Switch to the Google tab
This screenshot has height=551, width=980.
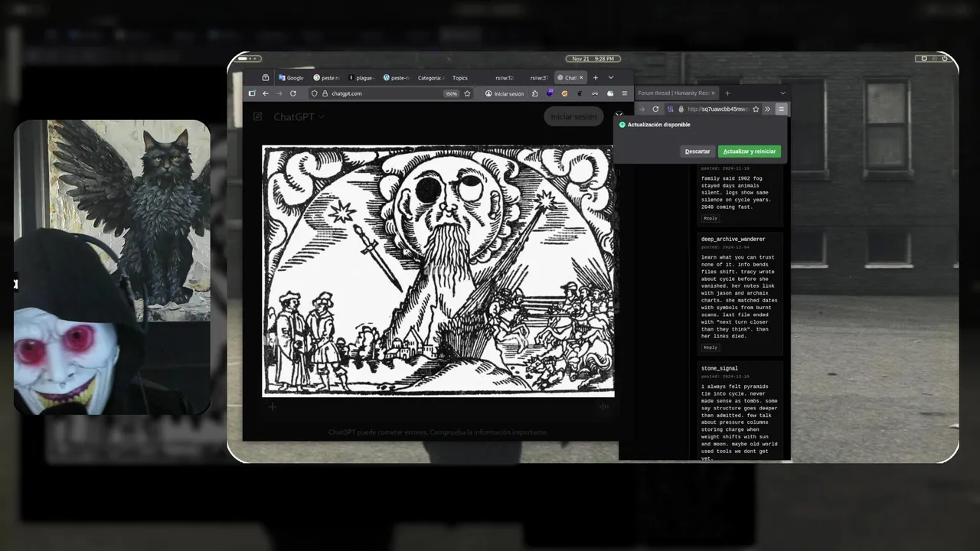(x=292, y=77)
